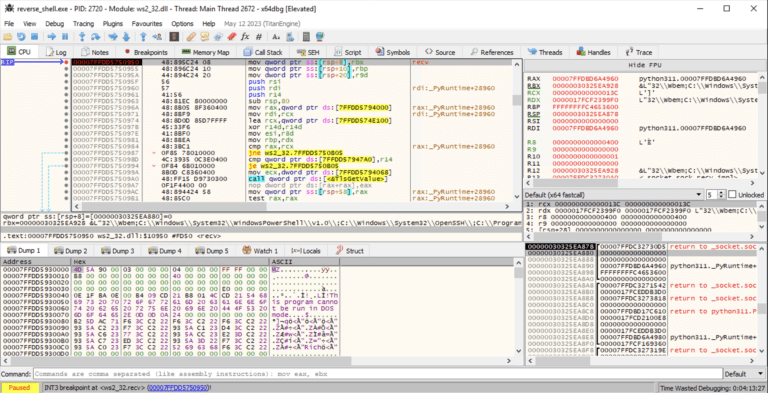Open the Variables hash icon

(259, 37)
